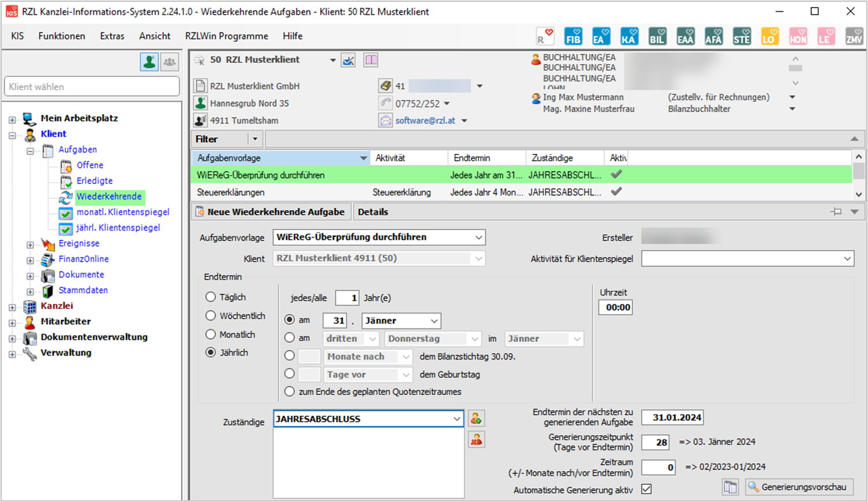Expand the Kanzlei tree node

(12, 307)
